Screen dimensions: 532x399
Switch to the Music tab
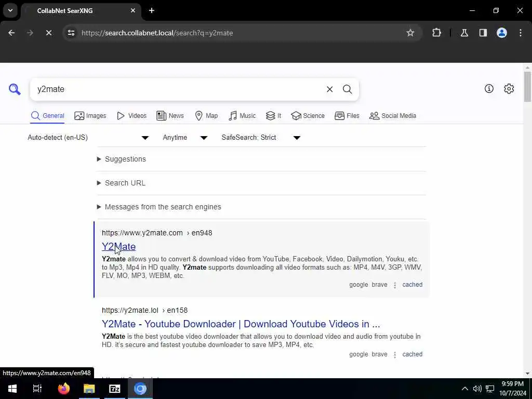pos(242,116)
